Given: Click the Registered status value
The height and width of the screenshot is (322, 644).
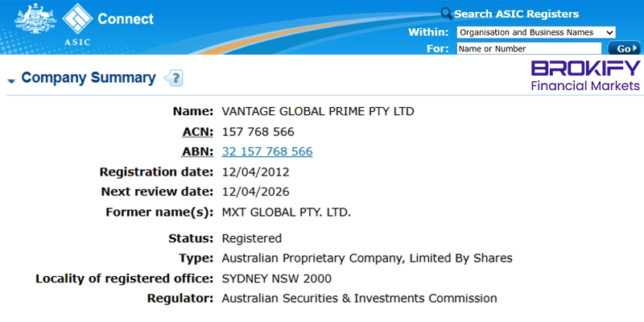Looking at the screenshot, I should tap(251, 238).
